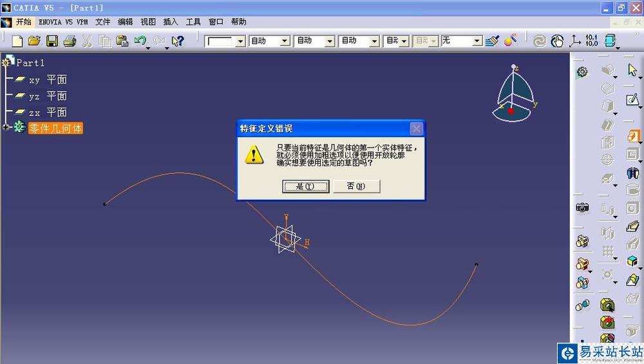
Task: Select the xy 平面 tree item
Action: [48, 80]
